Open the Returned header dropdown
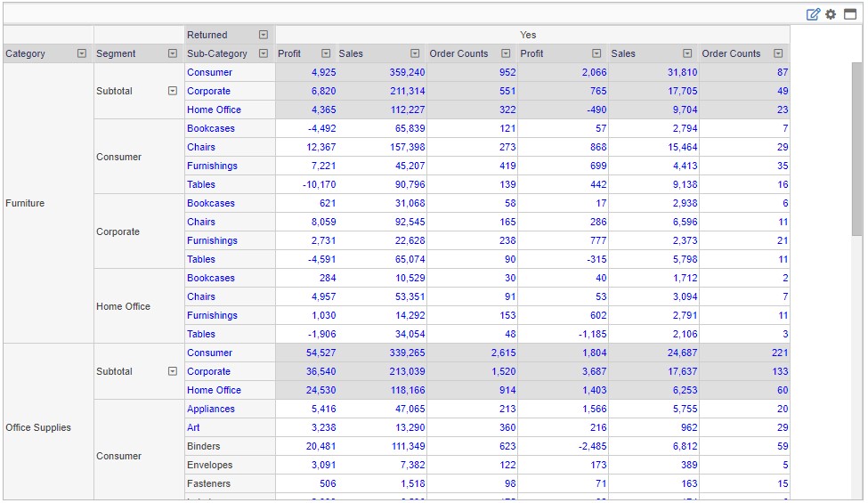868x503 pixels. click(264, 35)
